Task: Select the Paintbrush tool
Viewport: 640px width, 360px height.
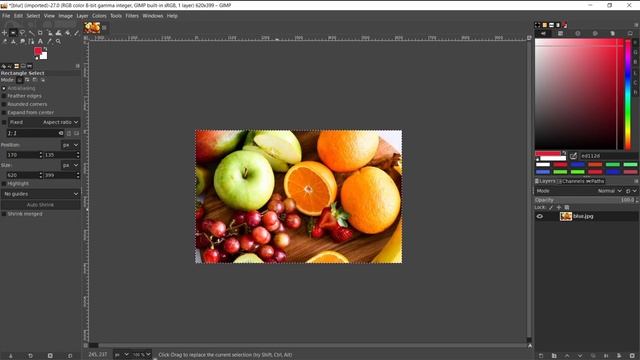Action: coord(77,33)
